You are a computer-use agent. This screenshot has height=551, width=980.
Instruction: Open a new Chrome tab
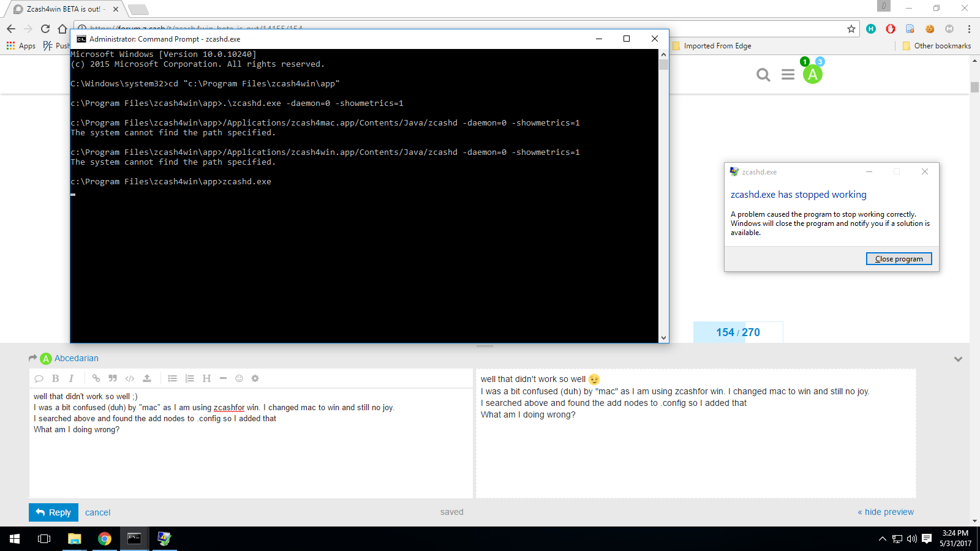(138, 9)
